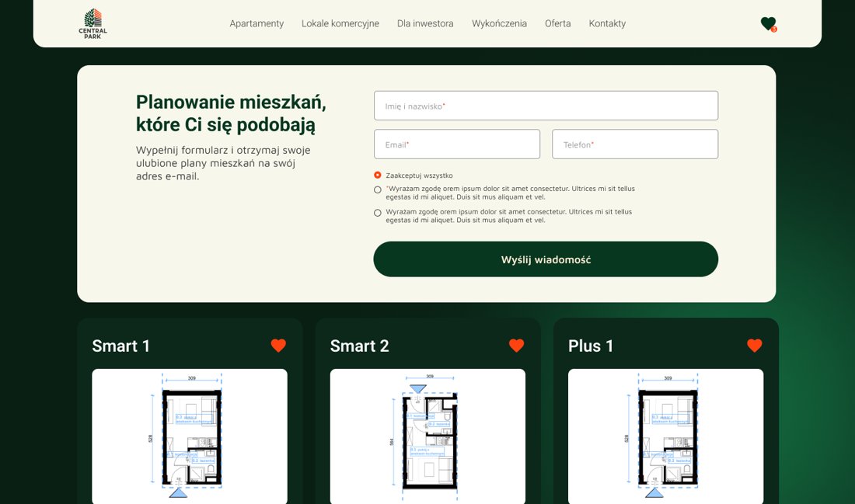This screenshot has height=504, width=855.
Task: Select the consent radio without an asterisk
Action: click(x=377, y=213)
